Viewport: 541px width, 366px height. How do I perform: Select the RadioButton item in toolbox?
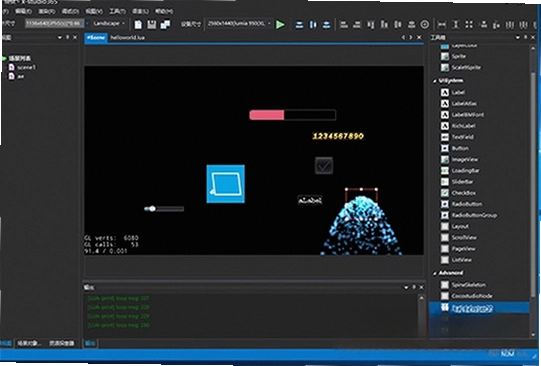(x=467, y=204)
